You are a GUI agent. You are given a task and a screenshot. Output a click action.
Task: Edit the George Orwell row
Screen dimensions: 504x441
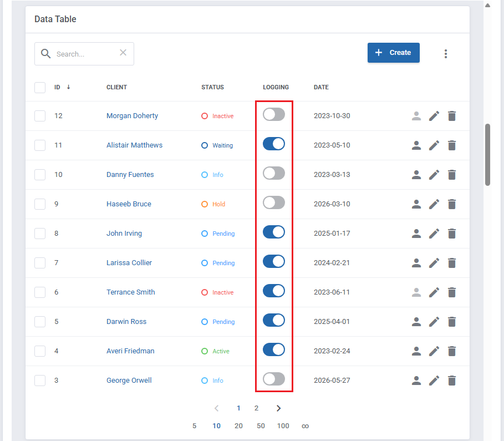pos(434,381)
